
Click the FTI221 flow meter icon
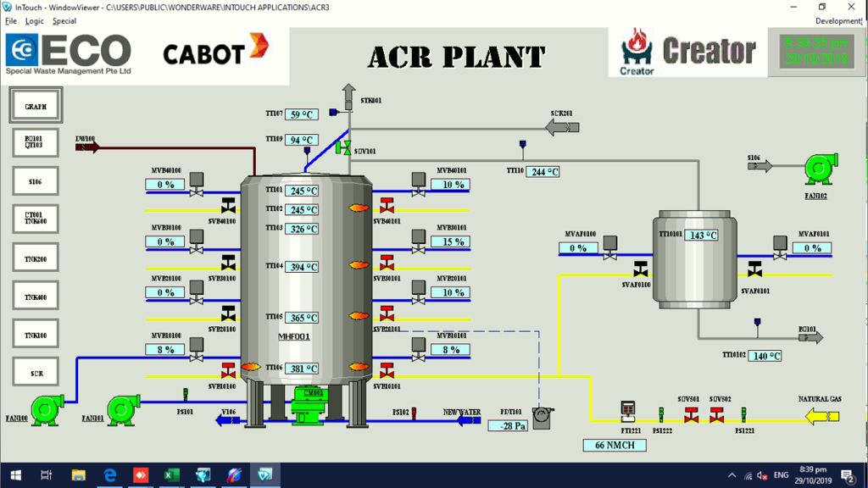628,411
